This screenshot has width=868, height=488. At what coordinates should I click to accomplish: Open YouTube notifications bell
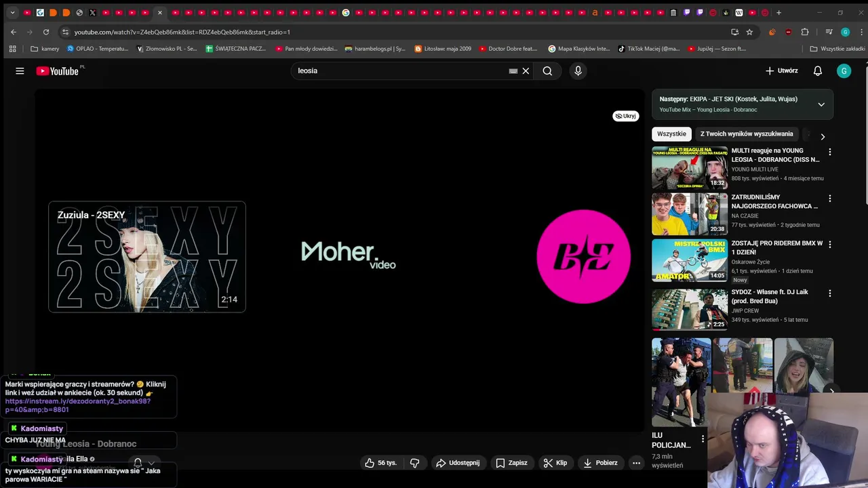(818, 70)
